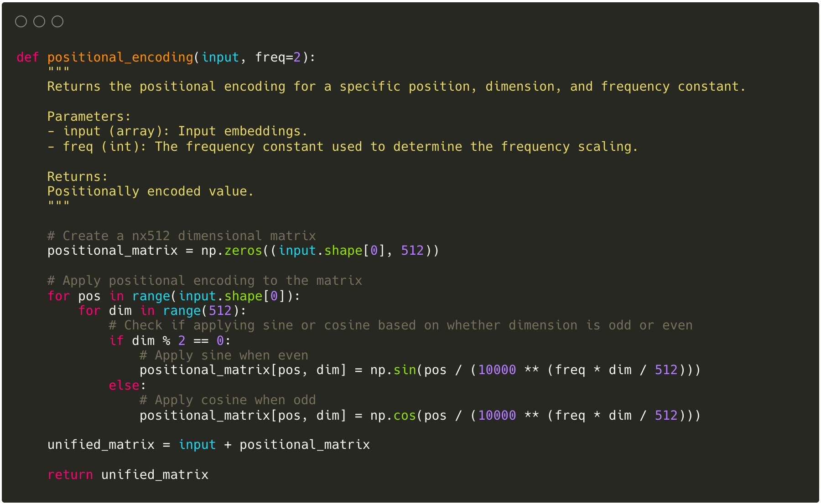Click the third window control circle
Viewport: 821px width, 504px height.
[x=57, y=21]
